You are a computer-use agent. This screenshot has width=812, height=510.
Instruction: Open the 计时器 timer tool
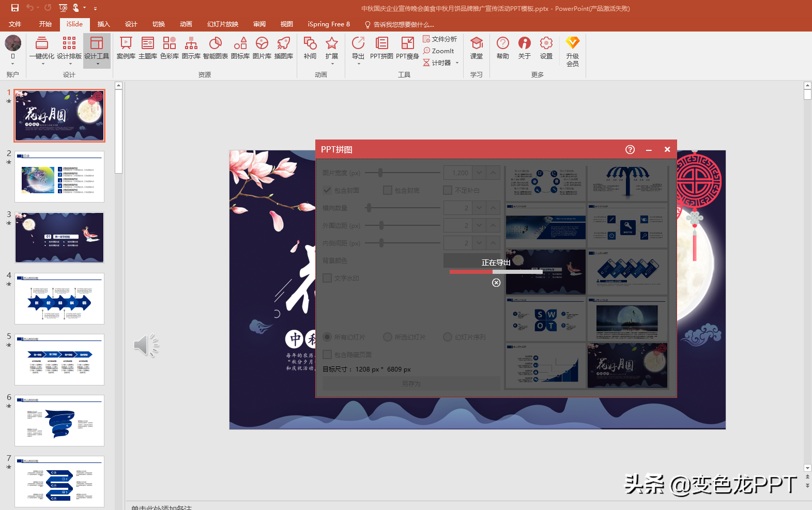coord(437,63)
